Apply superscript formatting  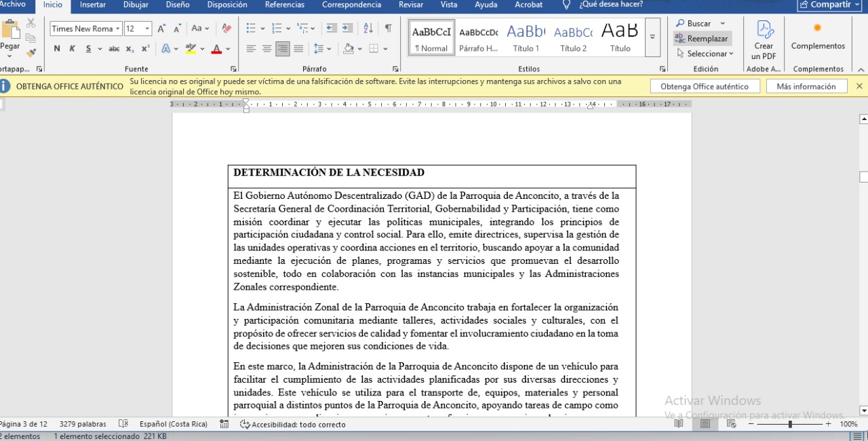pos(146,49)
